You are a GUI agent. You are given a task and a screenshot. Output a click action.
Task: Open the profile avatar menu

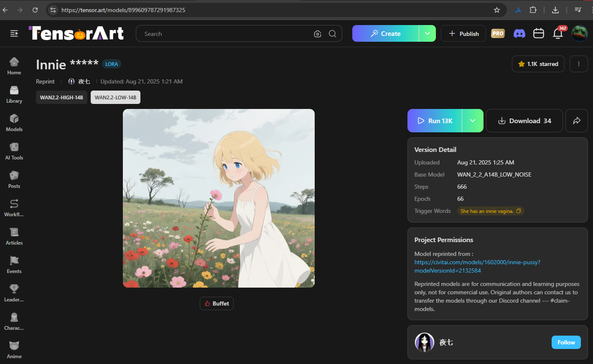tap(579, 33)
